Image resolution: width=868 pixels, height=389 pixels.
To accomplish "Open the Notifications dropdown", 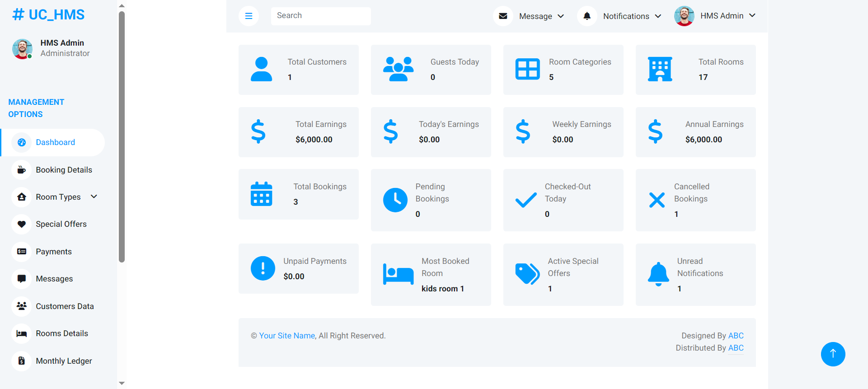I will point(632,16).
